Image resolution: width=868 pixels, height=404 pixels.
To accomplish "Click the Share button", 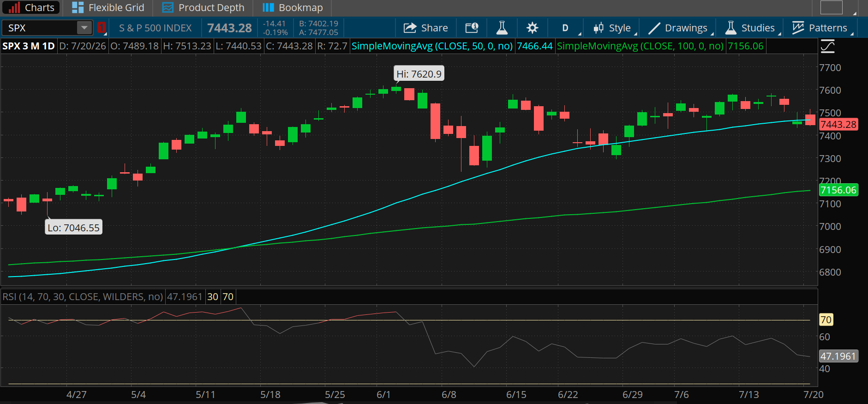I will point(425,28).
